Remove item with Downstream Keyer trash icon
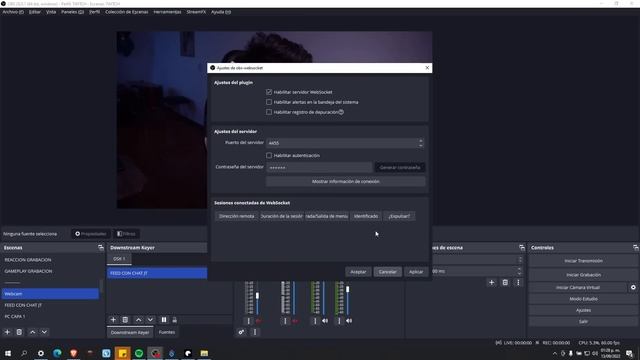 (125, 320)
